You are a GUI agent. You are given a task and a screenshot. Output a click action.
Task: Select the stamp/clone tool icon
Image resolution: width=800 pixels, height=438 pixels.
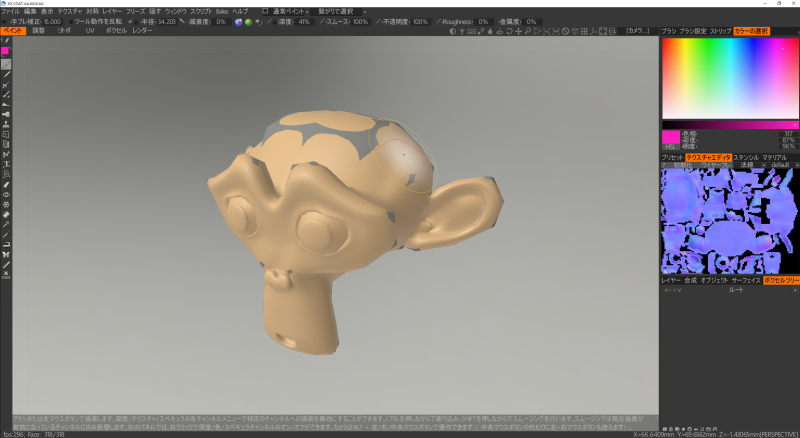[x=6, y=124]
